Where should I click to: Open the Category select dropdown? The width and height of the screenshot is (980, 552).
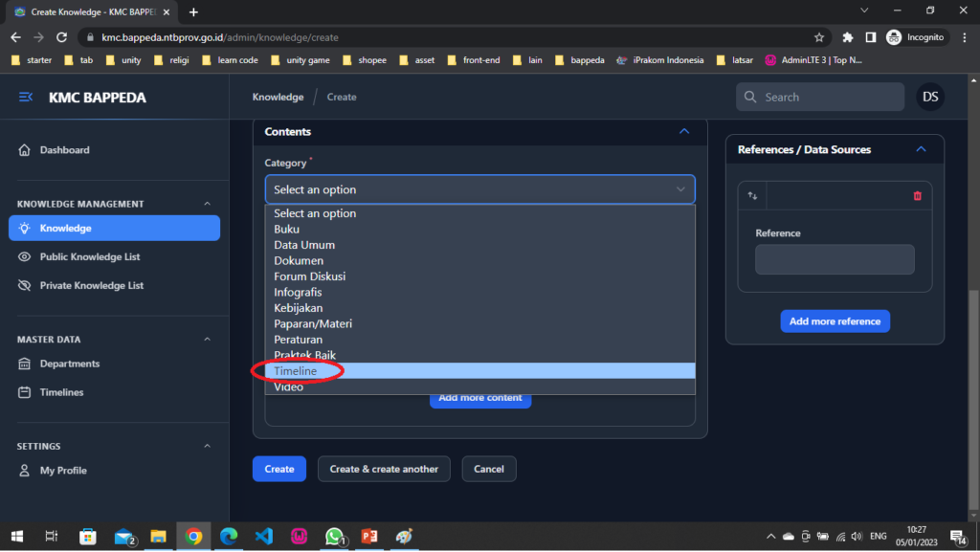tap(479, 189)
